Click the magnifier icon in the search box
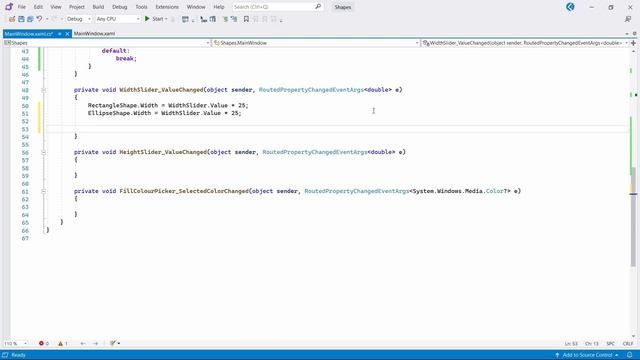The width and height of the screenshot is (640, 360). [x=318, y=7]
